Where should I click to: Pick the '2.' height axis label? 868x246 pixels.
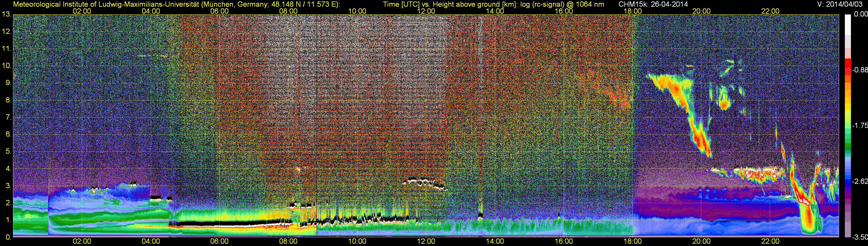tap(8, 203)
